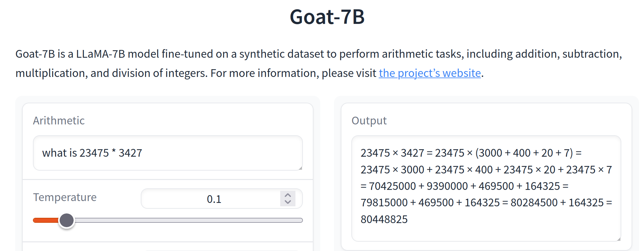The image size is (644, 251).
Task: Click the first line of the Output expansion
Action: click(x=471, y=153)
